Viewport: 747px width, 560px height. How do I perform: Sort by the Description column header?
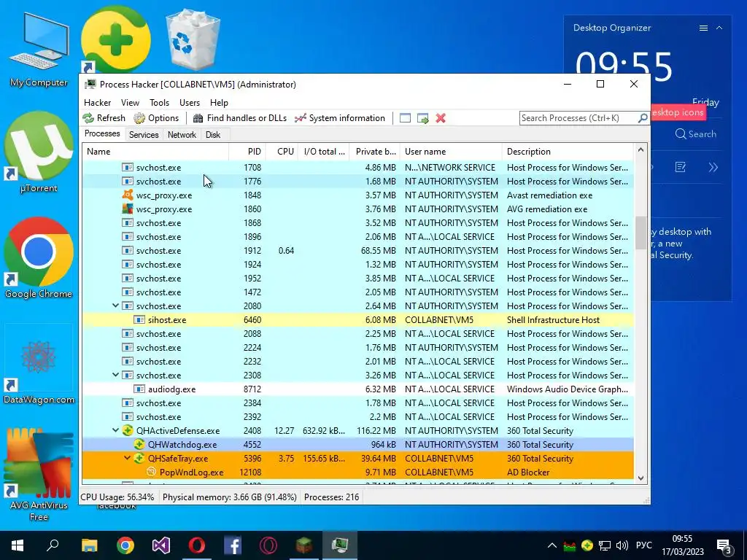(568, 152)
